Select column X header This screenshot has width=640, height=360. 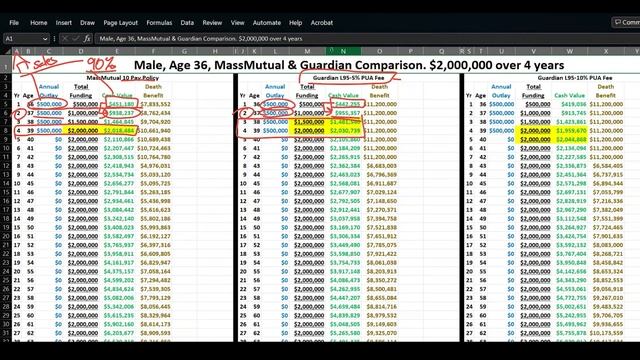point(606,51)
